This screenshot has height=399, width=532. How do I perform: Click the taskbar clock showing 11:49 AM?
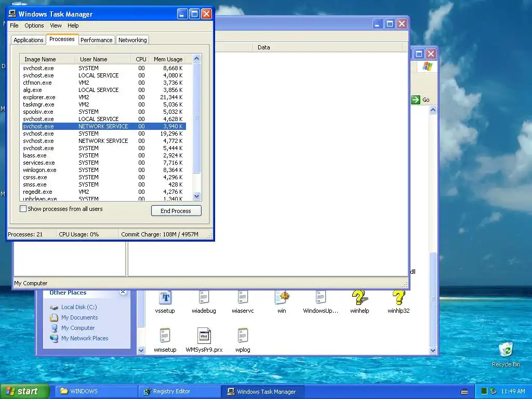point(513,391)
